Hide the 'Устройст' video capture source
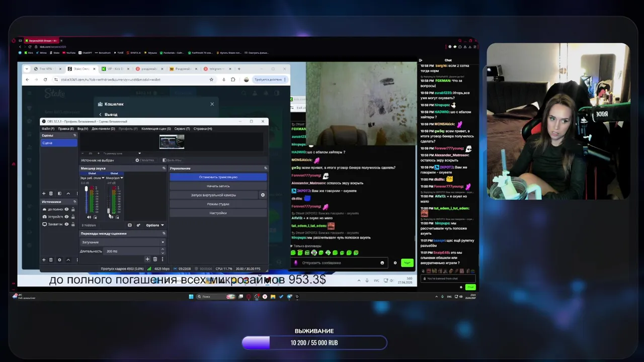Viewport: 644px width, 362px height. coord(66,217)
